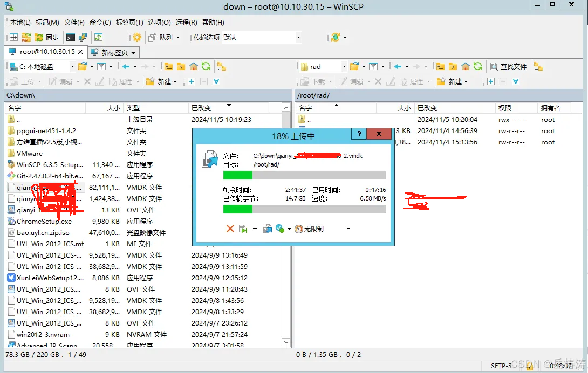This screenshot has height=373, width=588.
Task: Cancel the upload with the orange X icon
Action: (x=230, y=229)
